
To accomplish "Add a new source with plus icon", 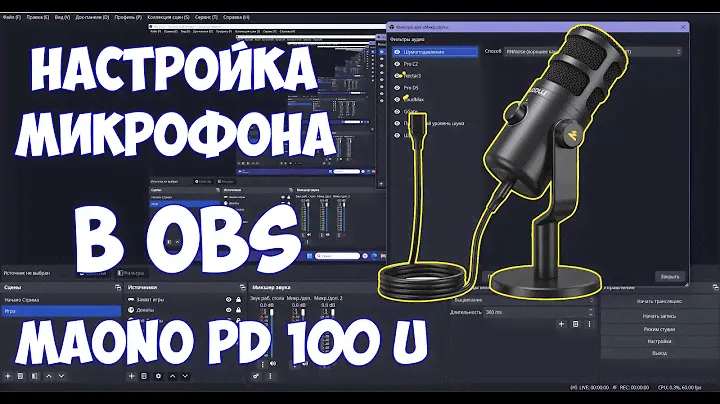I will (x=132, y=376).
